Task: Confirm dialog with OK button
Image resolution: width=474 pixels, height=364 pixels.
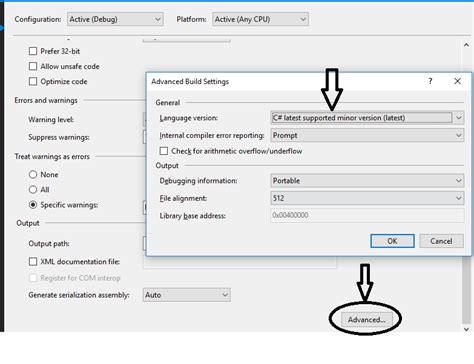Action: click(392, 241)
